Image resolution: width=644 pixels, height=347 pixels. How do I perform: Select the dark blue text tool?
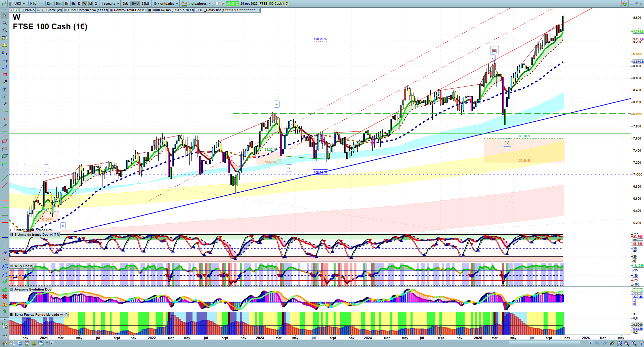pyautogui.click(x=4, y=89)
